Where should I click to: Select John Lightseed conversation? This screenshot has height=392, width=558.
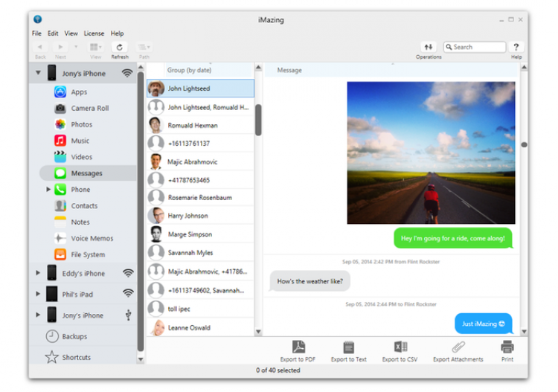(x=201, y=89)
